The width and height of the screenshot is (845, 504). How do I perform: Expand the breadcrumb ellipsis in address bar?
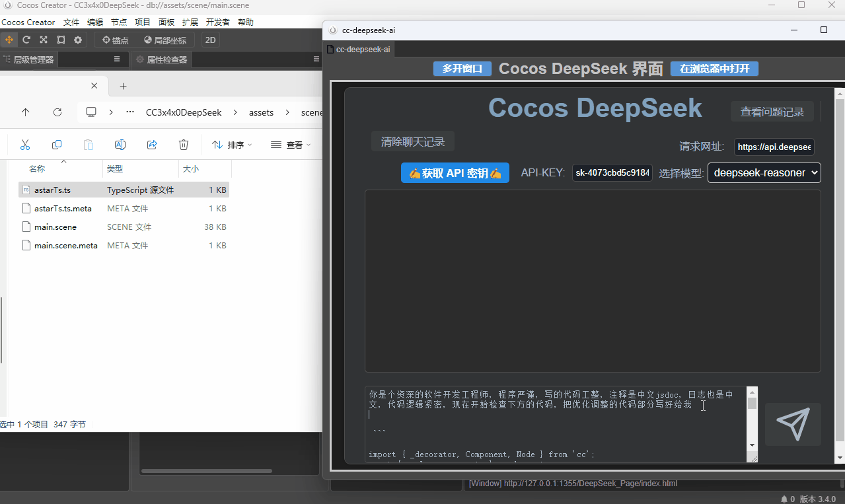(x=130, y=112)
